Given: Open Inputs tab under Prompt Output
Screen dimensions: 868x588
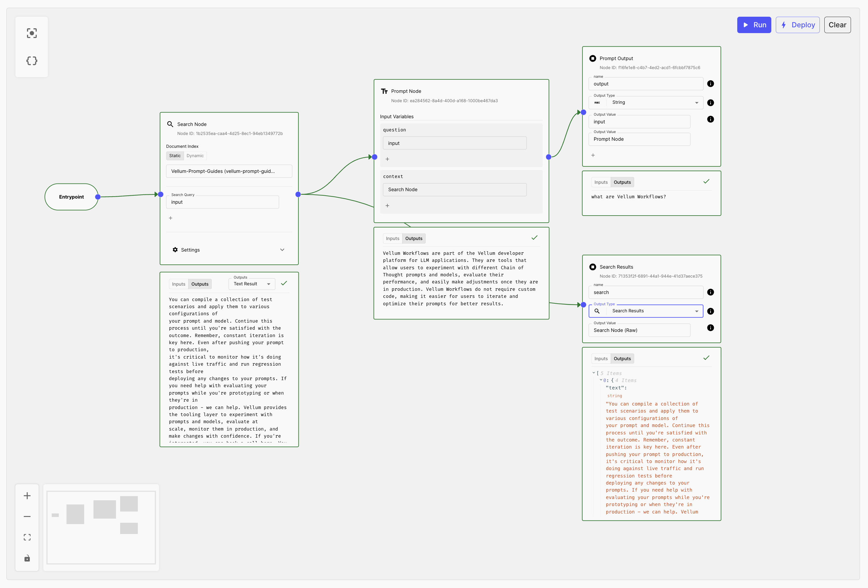Looking at the screenshot, I should click(601, 182).
